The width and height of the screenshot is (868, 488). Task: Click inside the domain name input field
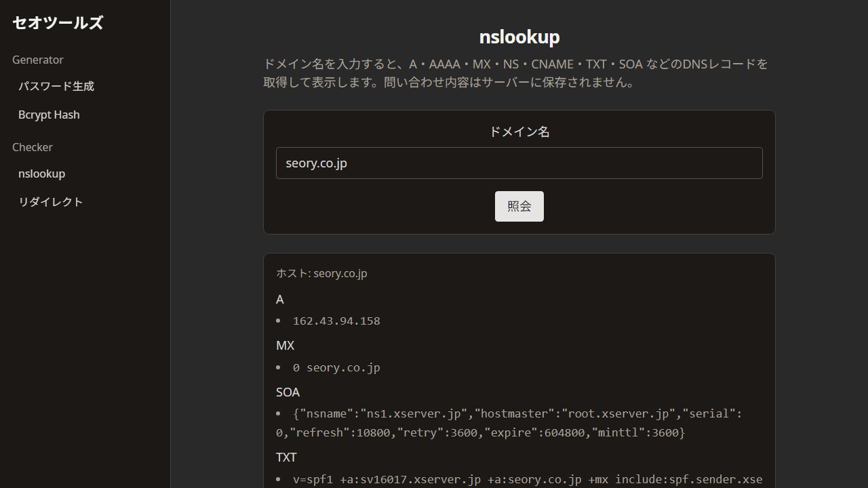(519, 163)
